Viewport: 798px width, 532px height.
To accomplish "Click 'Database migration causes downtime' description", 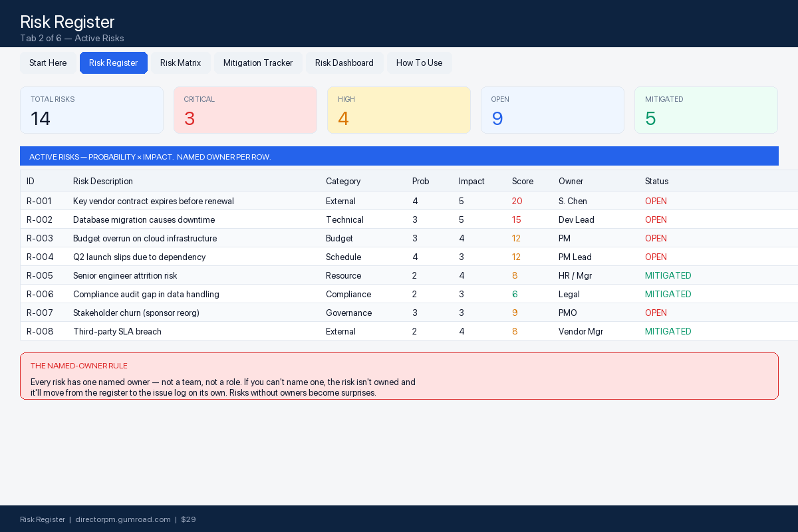I will click(x=144, y=219).
